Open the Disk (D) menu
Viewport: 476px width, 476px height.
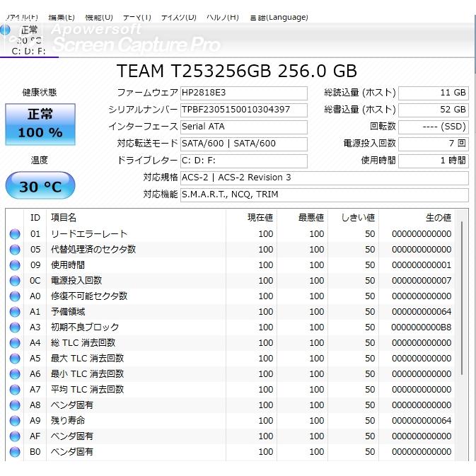pyautogui.click(x=179, y=17)
